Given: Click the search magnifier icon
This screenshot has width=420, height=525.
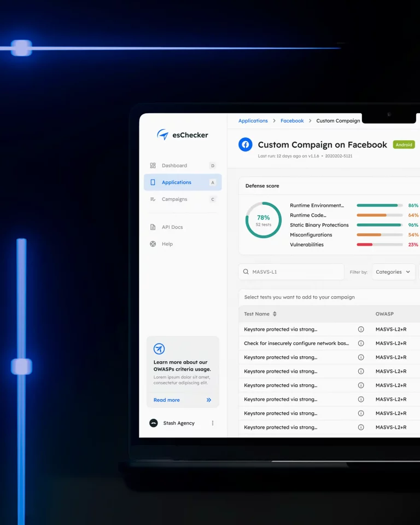Looking at the screenshot, I should click(x=246, y=272).
